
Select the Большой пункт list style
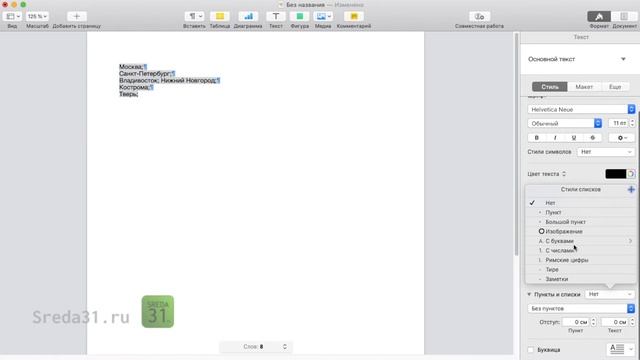point(580,222)
